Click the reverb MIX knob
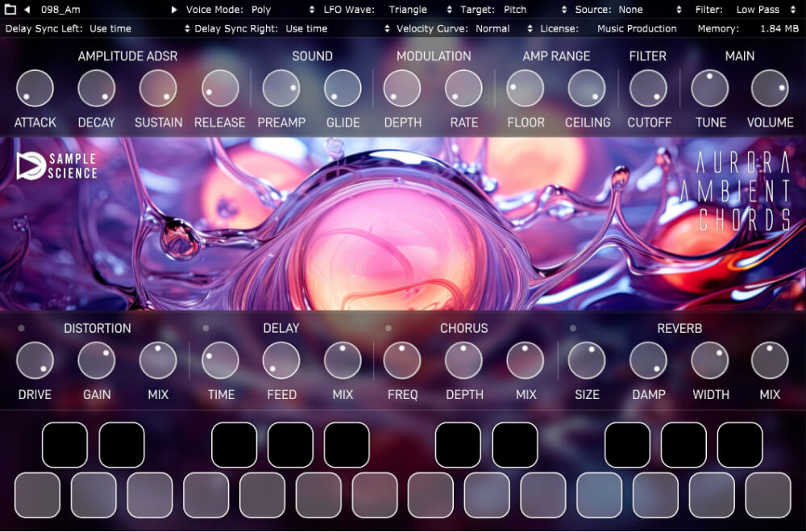This screenshot has width=806, height=532. tap(770, 360)
